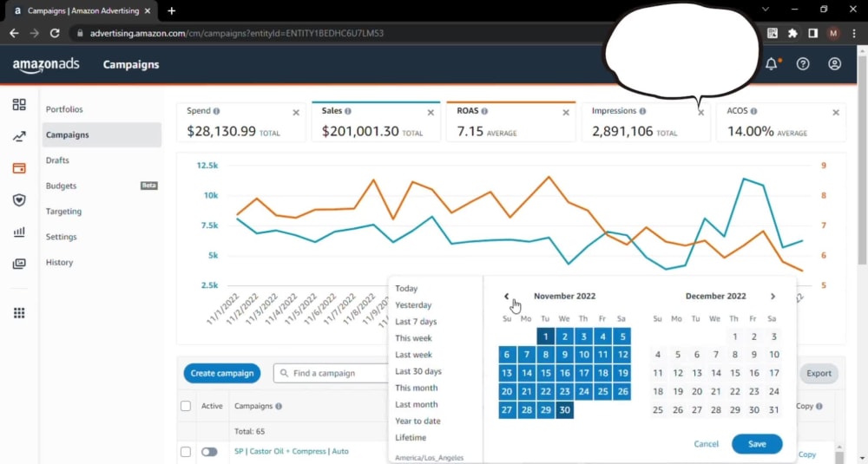Open the account profile icon
868x464 pixels.
point(834,64)
